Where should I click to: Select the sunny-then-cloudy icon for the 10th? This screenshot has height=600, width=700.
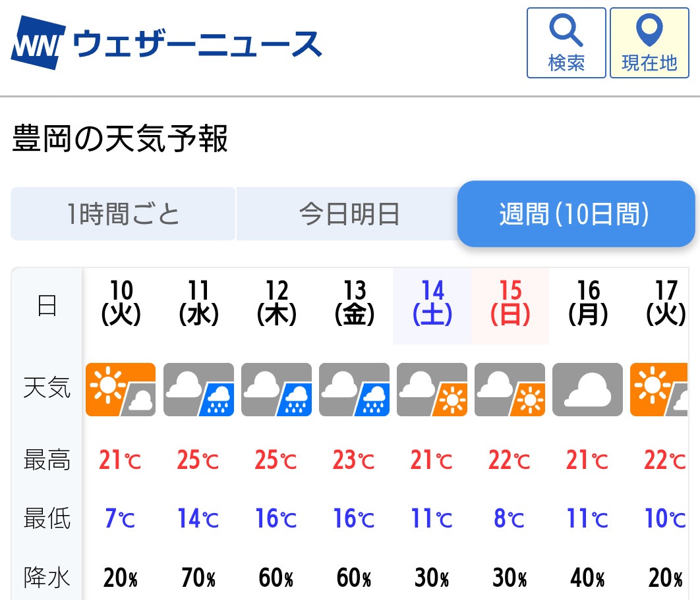click(121, 389)
